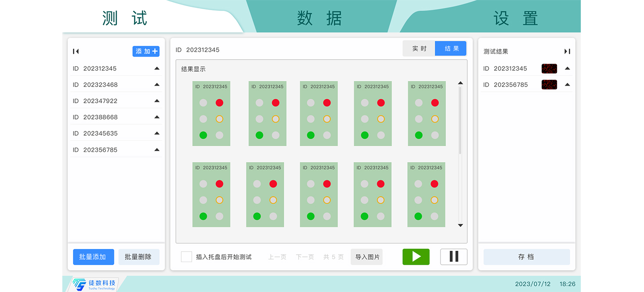Expand ID 202388668 in left list
This screenshot has height=292, width=644.
click(x=157, y=117)
